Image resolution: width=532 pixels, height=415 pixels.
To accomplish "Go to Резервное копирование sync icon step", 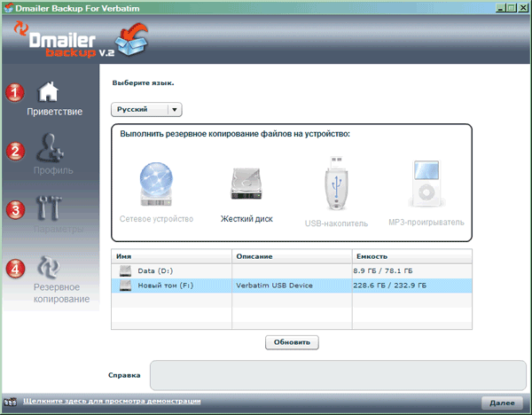I will pyautogui.click(x=49, y=268).
